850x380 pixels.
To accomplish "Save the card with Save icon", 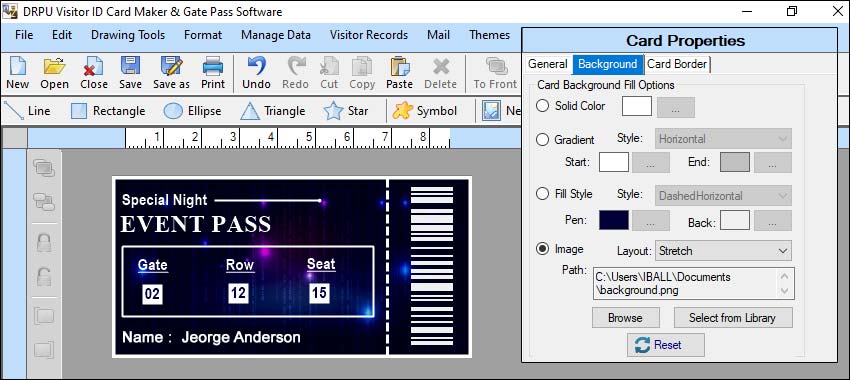I will 130,73.
